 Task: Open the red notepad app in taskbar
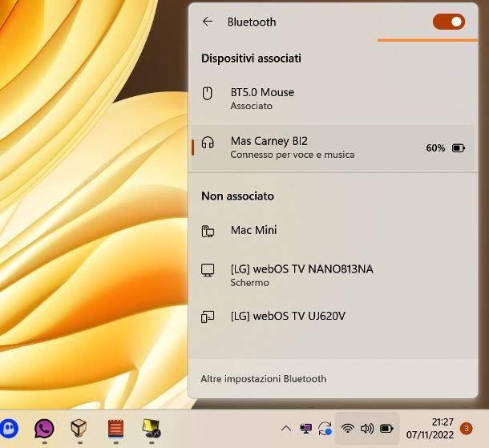click(x=115, y=428)
